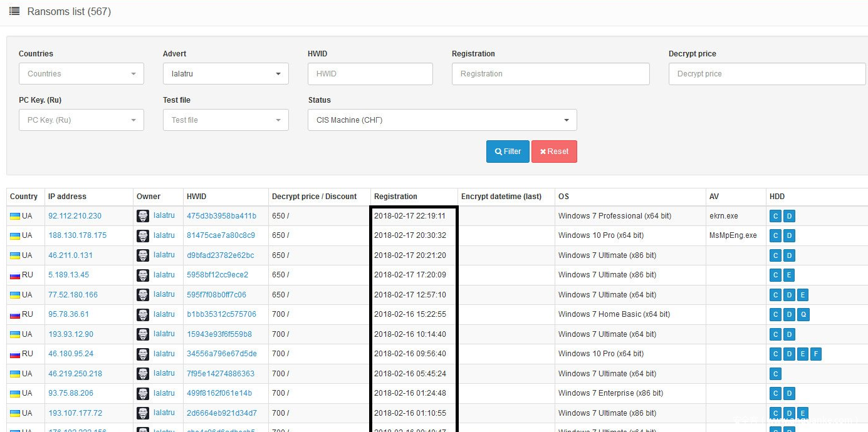Screen dimensions: 868x432
Task: Click the F drive badge in HDD column
Action: [x=815, y=354]
